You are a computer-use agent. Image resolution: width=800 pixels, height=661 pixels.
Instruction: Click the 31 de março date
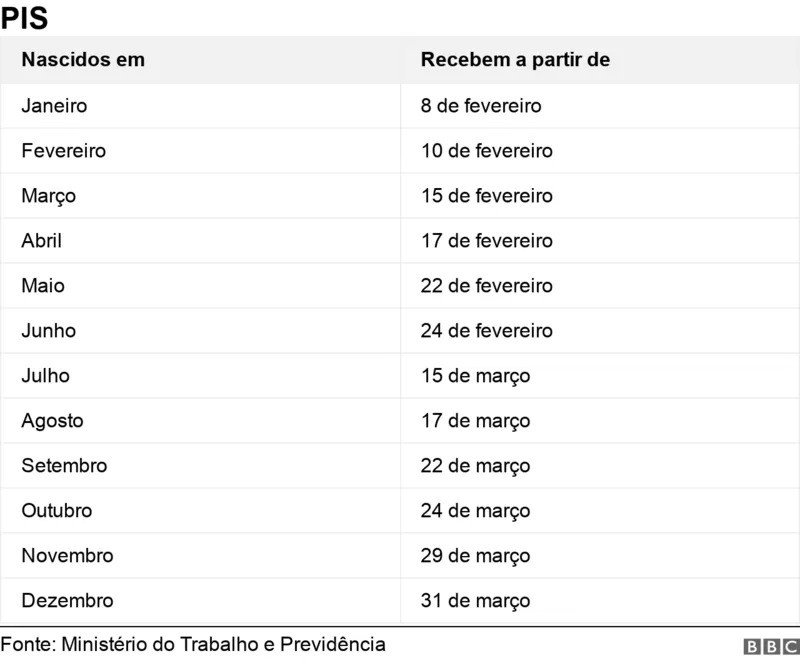pyautogui.click(x=476, y=601)
